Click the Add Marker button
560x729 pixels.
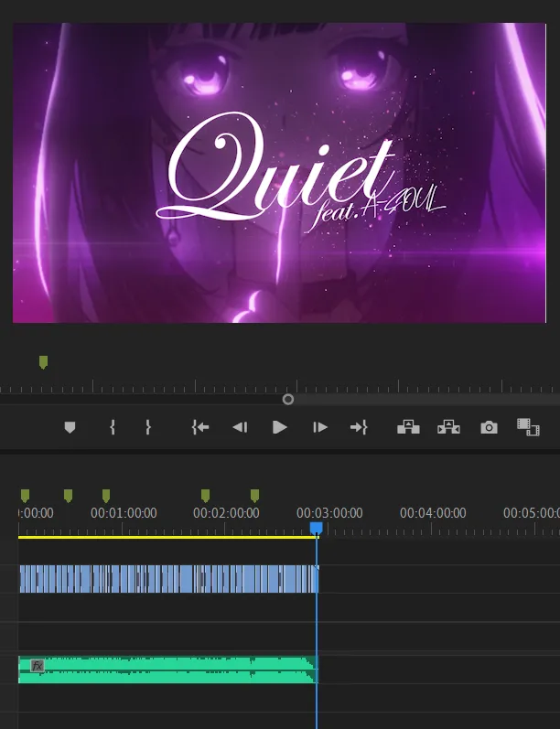(70, 427)
